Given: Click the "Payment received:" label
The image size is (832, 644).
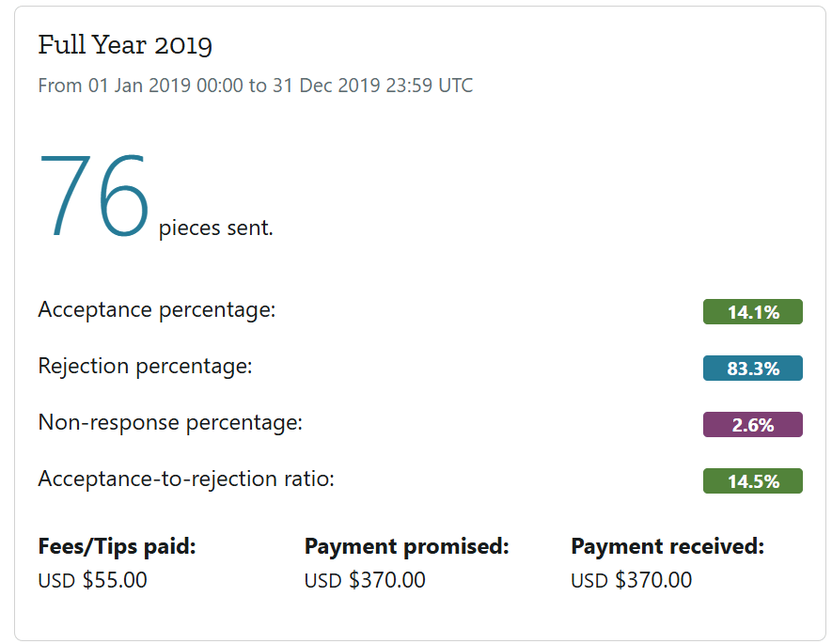Looking at the screenshot, I should tap(667, 547).
